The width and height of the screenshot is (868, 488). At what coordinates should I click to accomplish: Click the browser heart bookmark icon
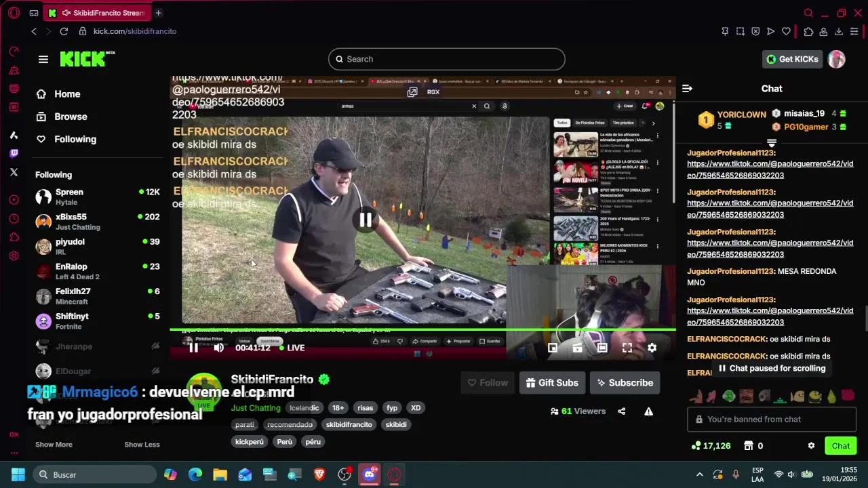tap(786, 31)
